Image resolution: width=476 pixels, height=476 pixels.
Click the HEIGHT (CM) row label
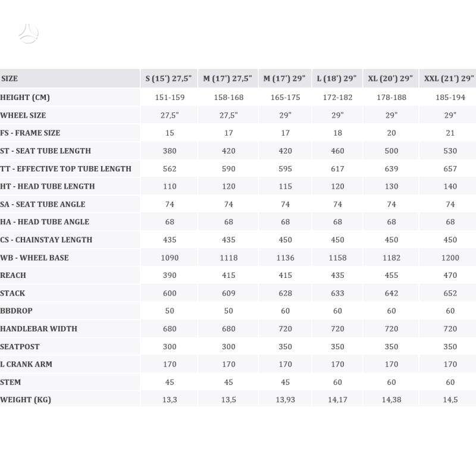pyautogui.click(x=25, y=98)
